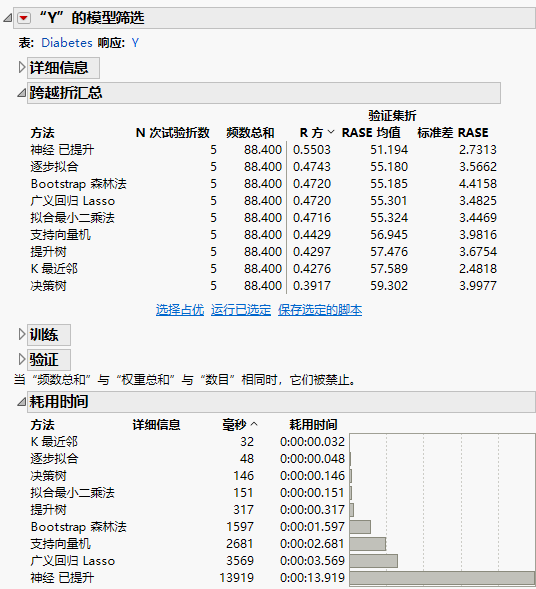Viewport: 536px width, 589px height.
Task: Expand the 详细信息 section
Action: point(22,68)
